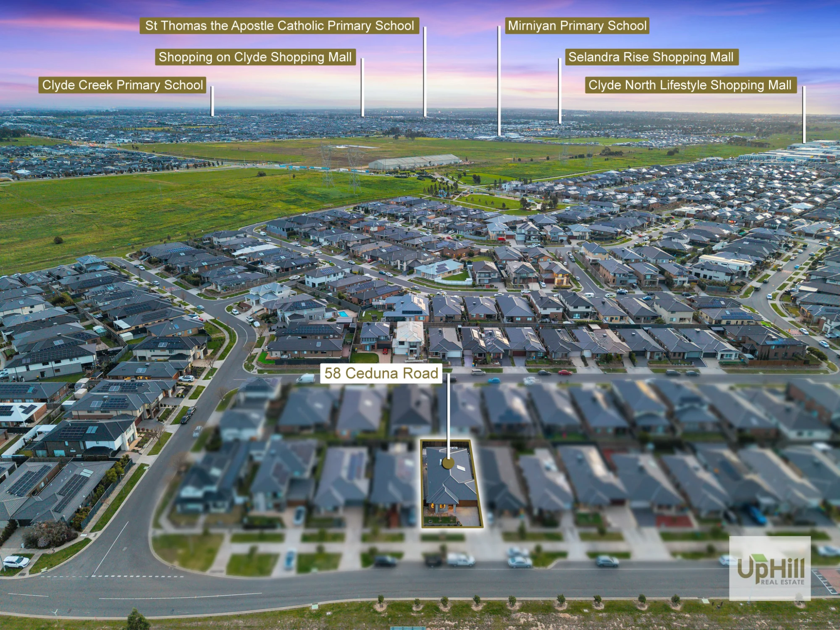Click the gold marker dot on the highlighted roof

[x=448, y=463]
